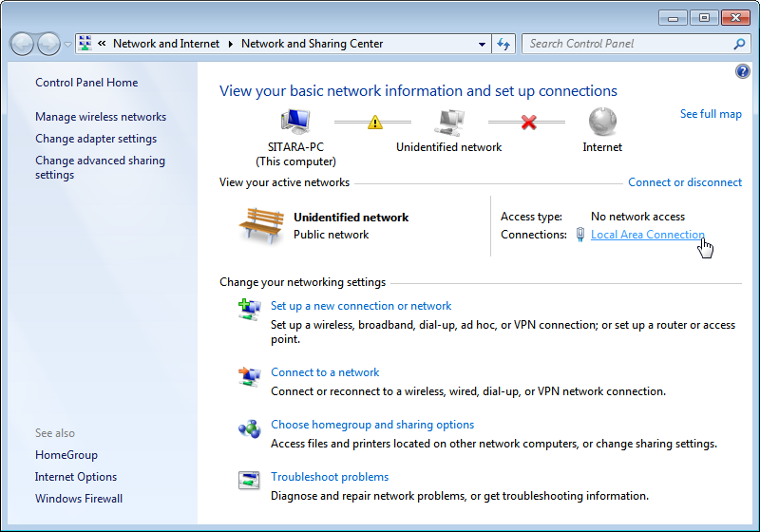Go to Network and Internet breadcrumb
This screenshot has height=532, width=760.
pos(165,44)
